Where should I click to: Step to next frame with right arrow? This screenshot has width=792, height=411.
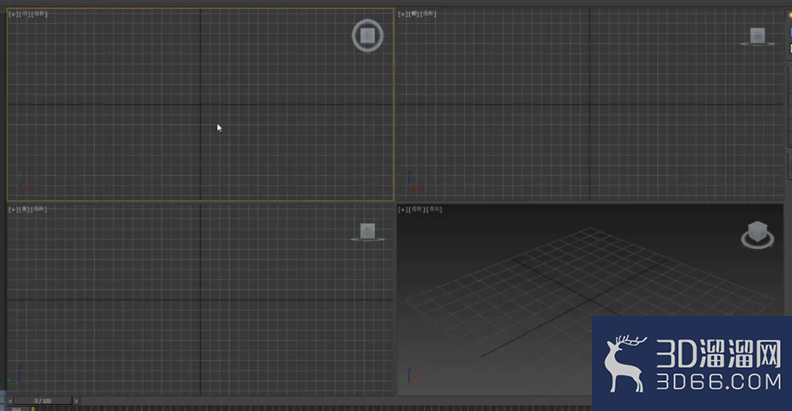(x=76, y=401)
